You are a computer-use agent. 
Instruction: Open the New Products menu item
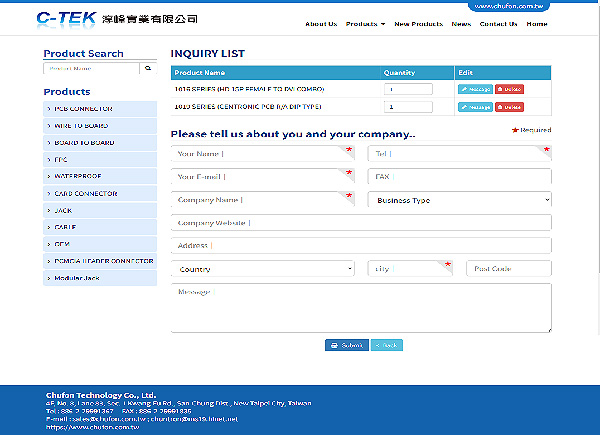click(418, 23)
